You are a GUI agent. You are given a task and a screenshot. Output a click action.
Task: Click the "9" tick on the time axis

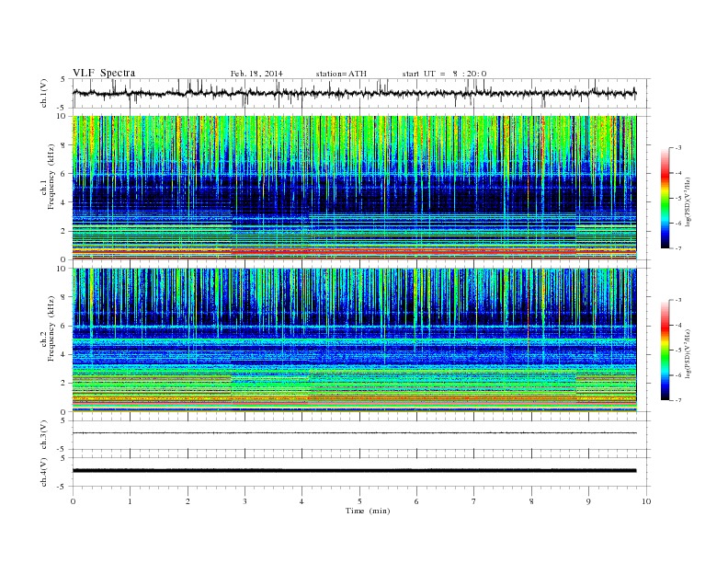coord(588,501)
